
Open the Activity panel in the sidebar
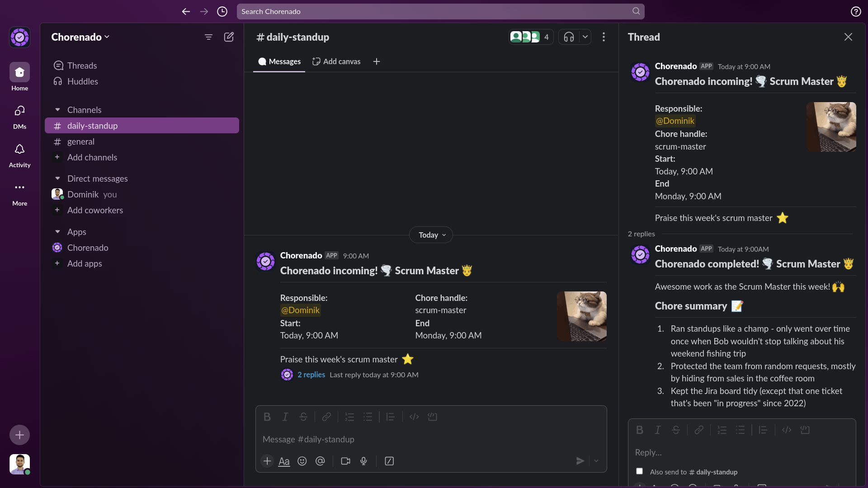click(x=19, y=155)
